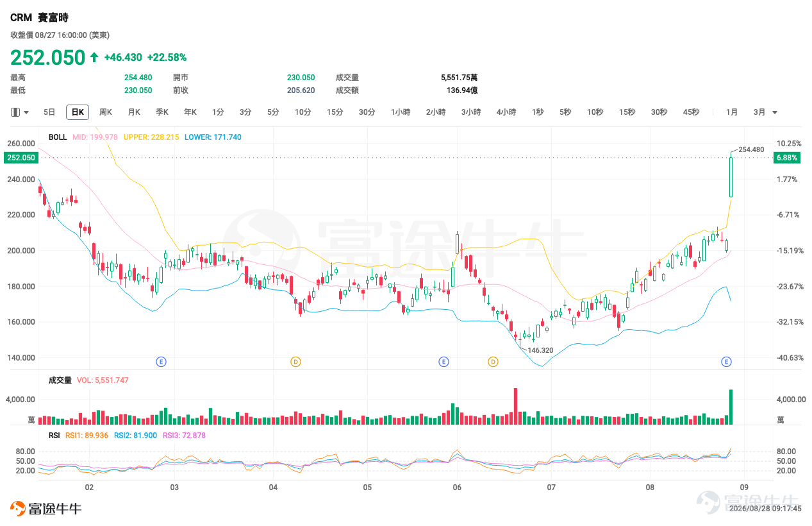
Task: Select the 年K yearly chart
Action: pyautogui.click(x=190, y=112)
